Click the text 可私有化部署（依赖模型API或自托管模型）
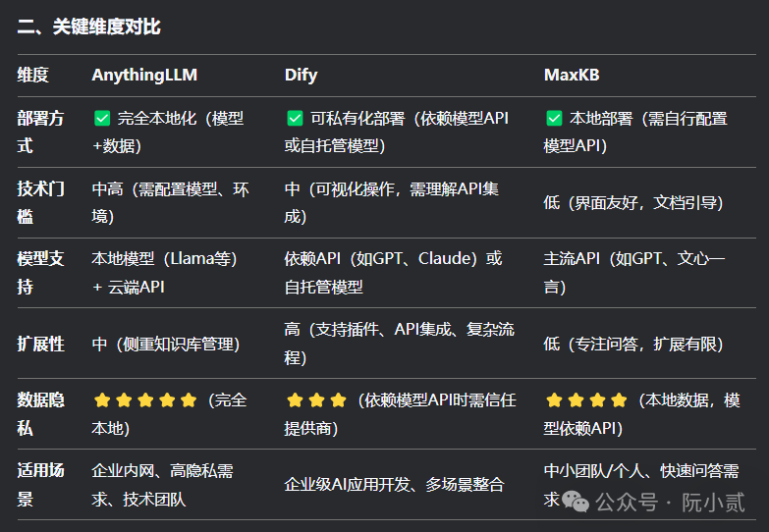Viewport: 769px width, 532px height. [397, 132]
